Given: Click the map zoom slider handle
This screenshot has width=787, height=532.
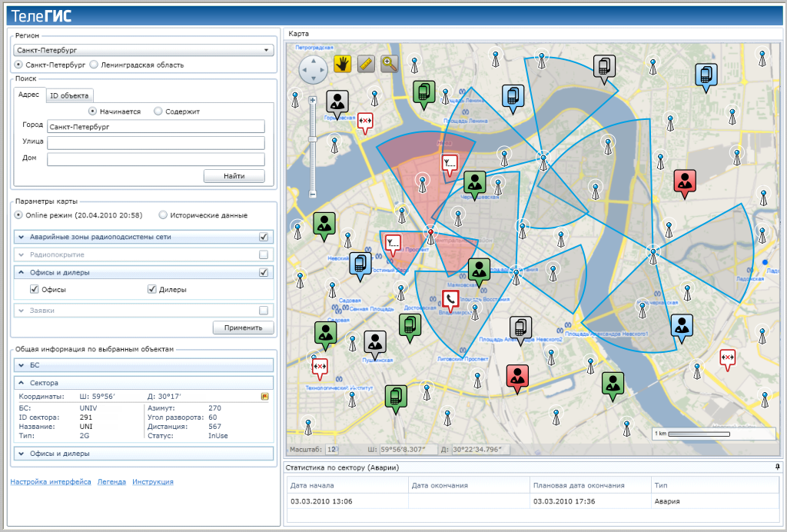Looking at the screenshot, I should tap(313, 139).
